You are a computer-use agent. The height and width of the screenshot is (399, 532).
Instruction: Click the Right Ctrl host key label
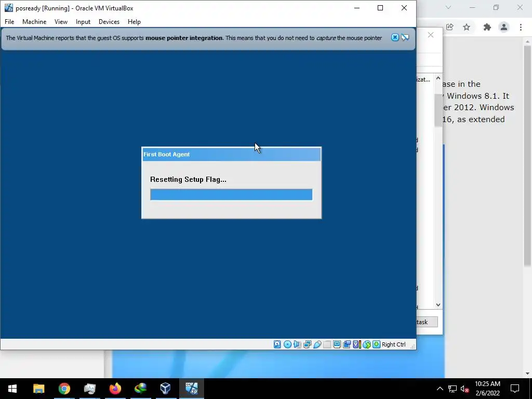coord(394,344)
